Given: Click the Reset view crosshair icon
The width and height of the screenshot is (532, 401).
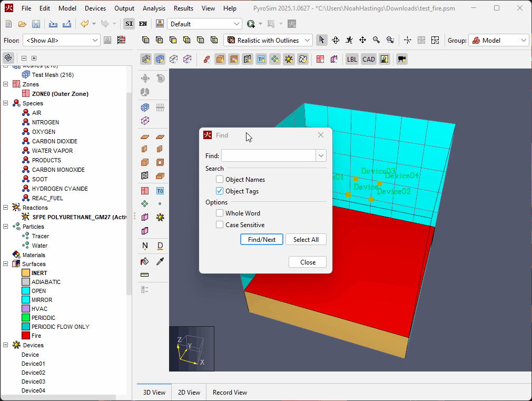Looking at the screenshot, I should (x=408, y=40).
